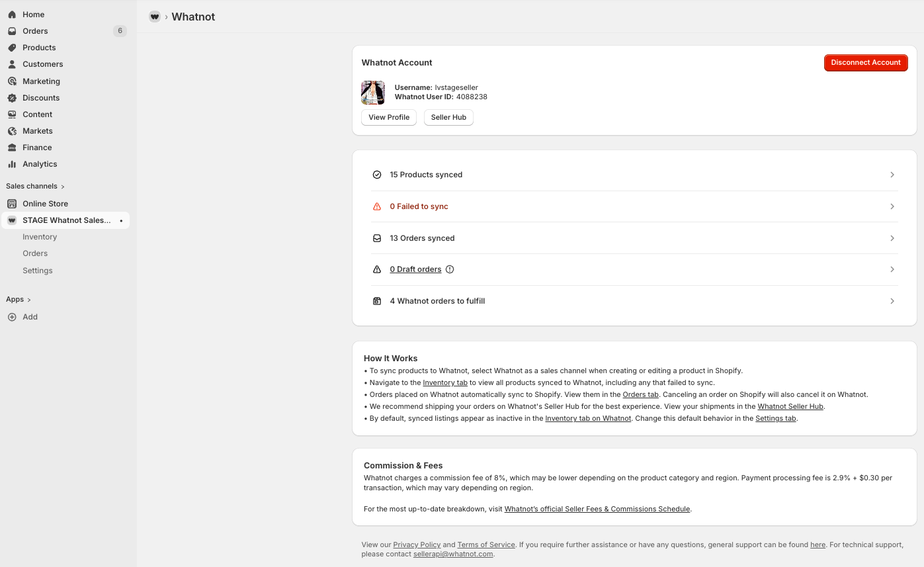Open the Seller Hub button
This screenshot has height=567, width=924.
448,117
